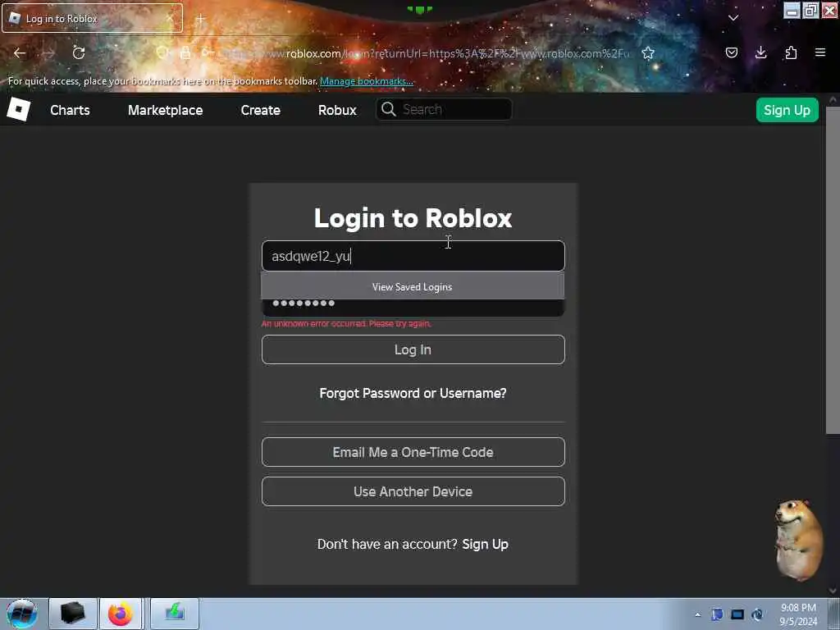Click the Login to Roblox heading
The height and width of the screenshot is (630, 840).
[x=413, y=218]
